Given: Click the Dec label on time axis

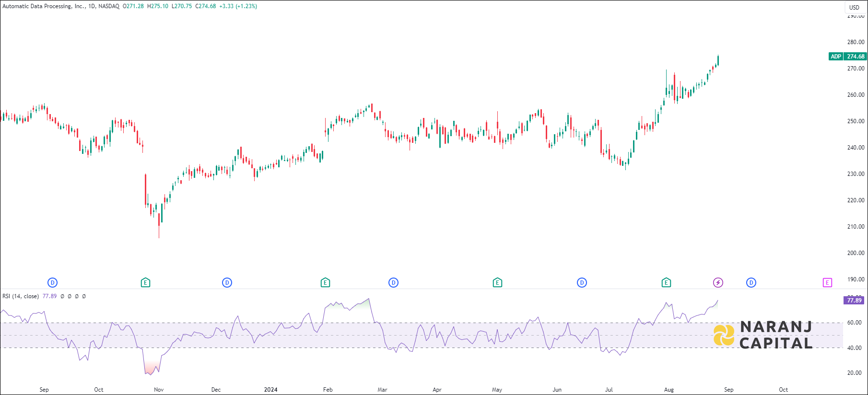Looking at the screenshot, I should [216, 390].
